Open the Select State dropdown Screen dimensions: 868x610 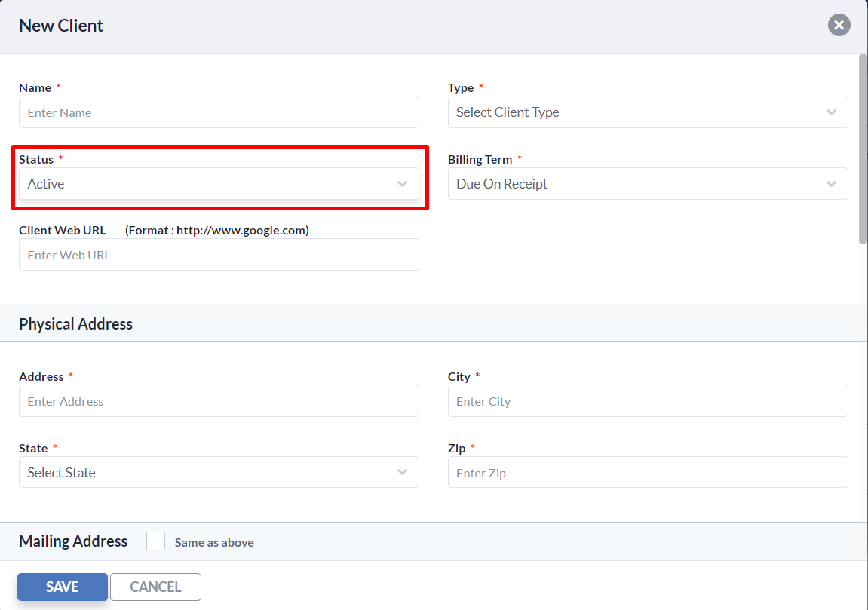pyautogui.click(x=219, y=472)
